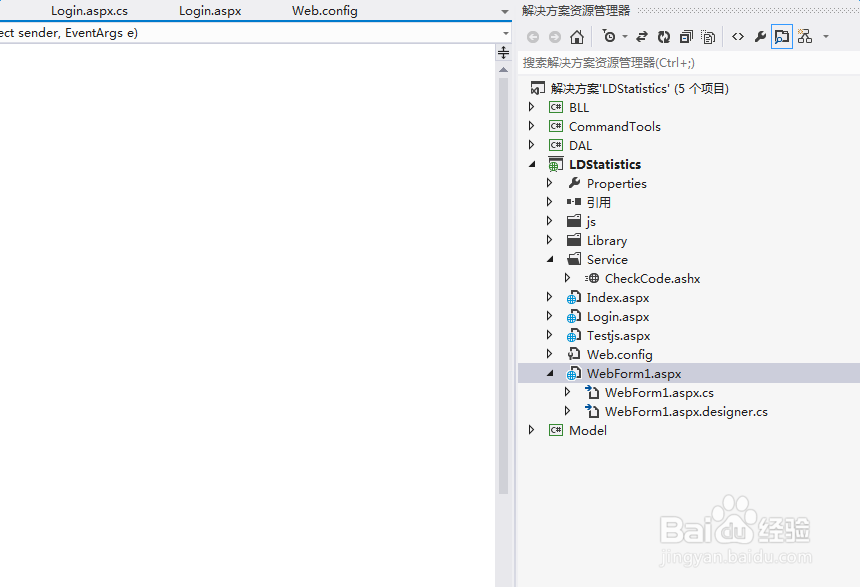The width and height of the screenshot is (860, 587).
Task: Expand the 引用 references node
Action: [x=550, y=202]
